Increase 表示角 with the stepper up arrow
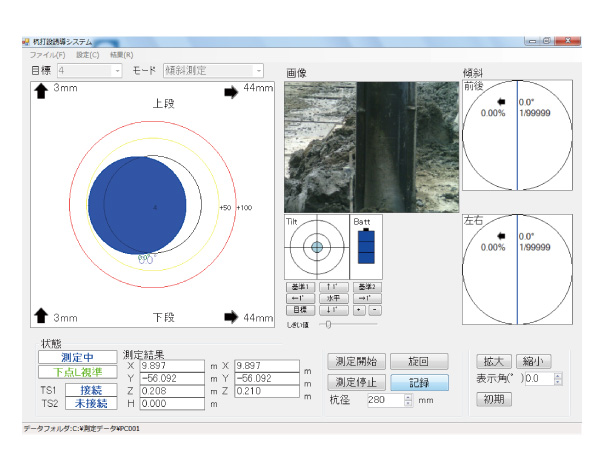The width and height of the screenshot is (600, 470). click(x=558, y=375)
